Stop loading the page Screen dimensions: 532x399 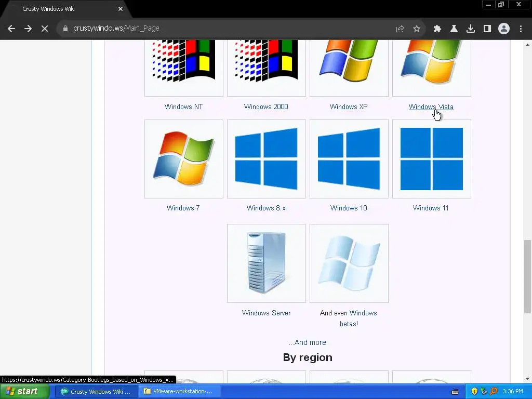click(x=45, y=29)
